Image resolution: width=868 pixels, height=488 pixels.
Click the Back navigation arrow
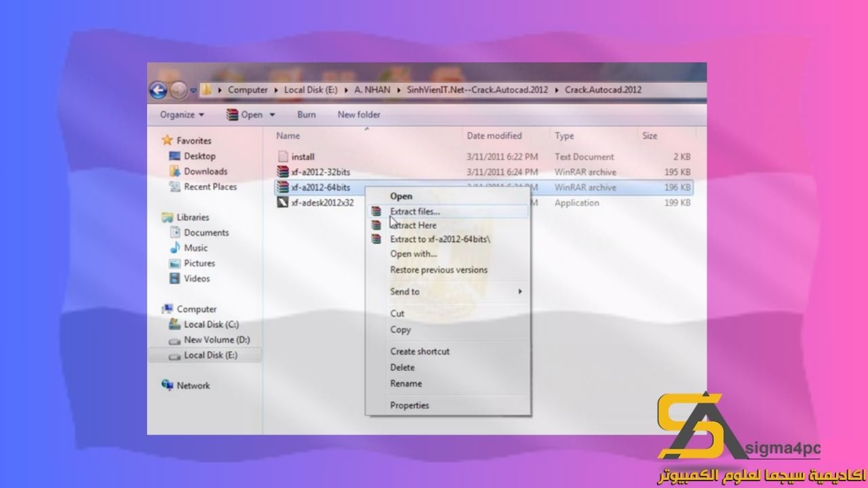pyautogui.click(x=159, y=89)
